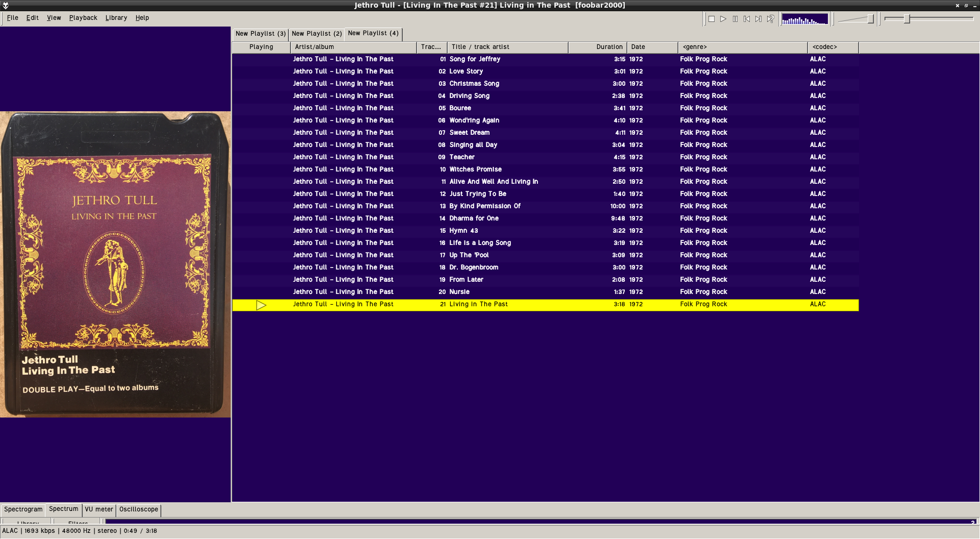The image size is (980, 539).
Task: Click the <genre> column header
Action: point(743,47)
